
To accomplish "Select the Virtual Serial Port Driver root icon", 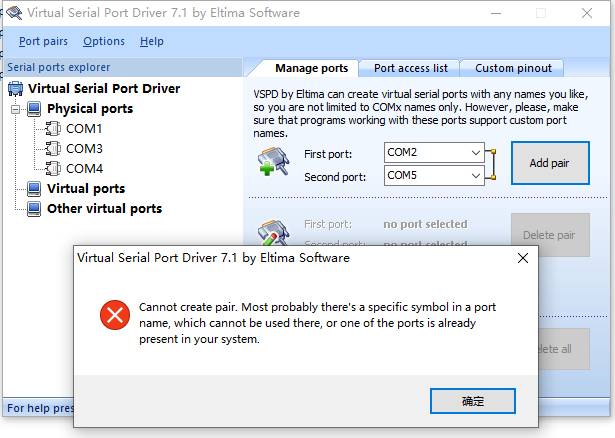I will (15, 89).
